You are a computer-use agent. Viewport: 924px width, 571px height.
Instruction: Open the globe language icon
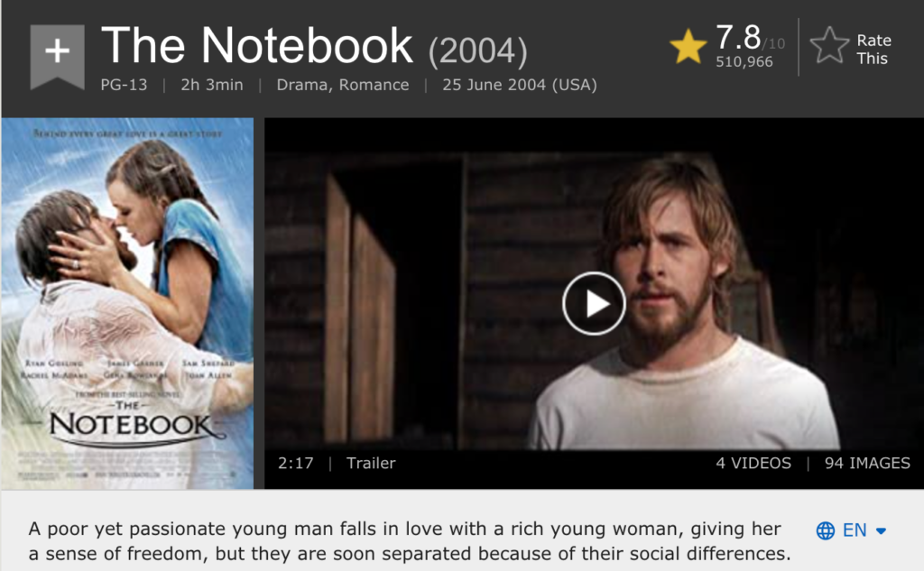825,530
